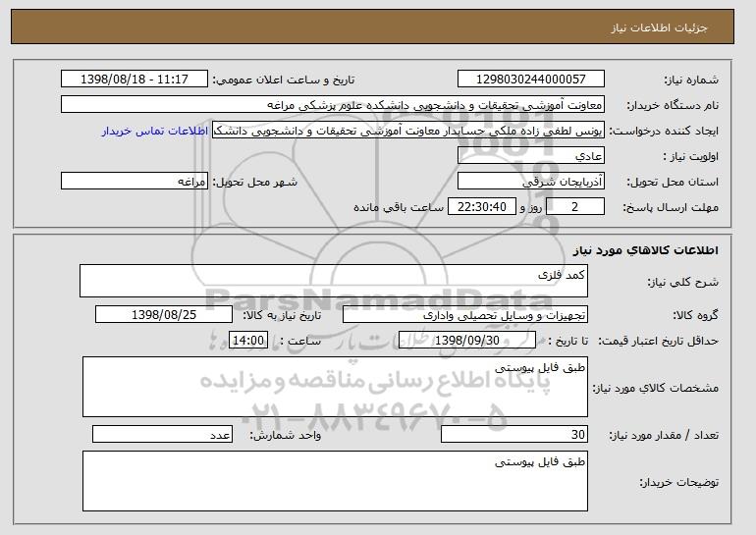756x535 pixels.
Task: Select the remaining days box showing 2
Action: (x=575, y=207)
